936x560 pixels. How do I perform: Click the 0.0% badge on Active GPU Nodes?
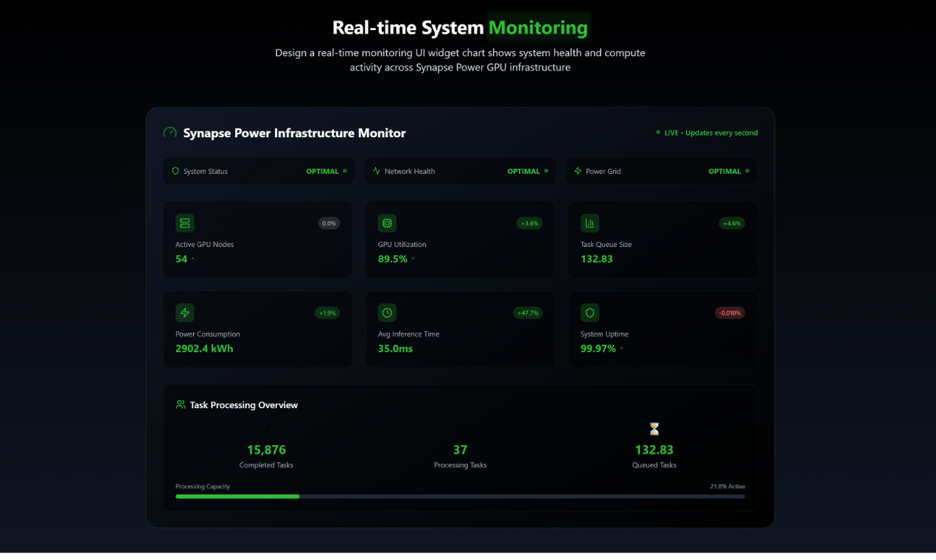(329, 223)
